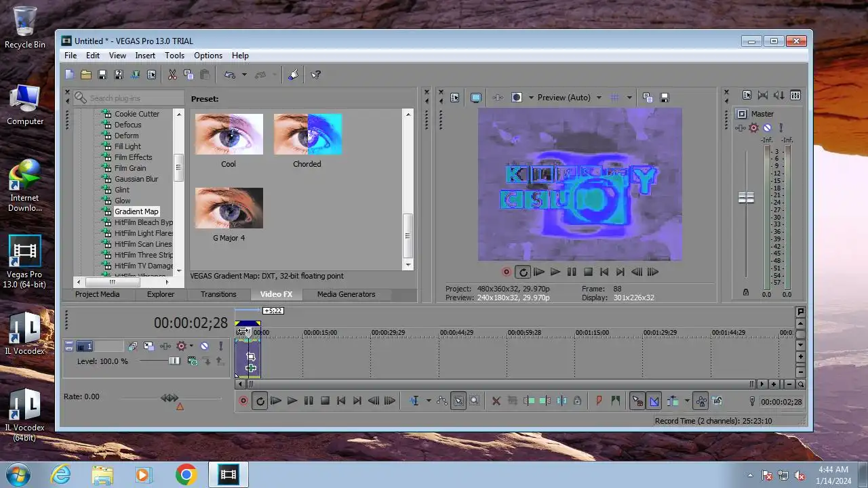Open Mixing Console icon in Master panel
This screenshot has height=488, width=868.
pyautogui.click(x=795, y=96)
